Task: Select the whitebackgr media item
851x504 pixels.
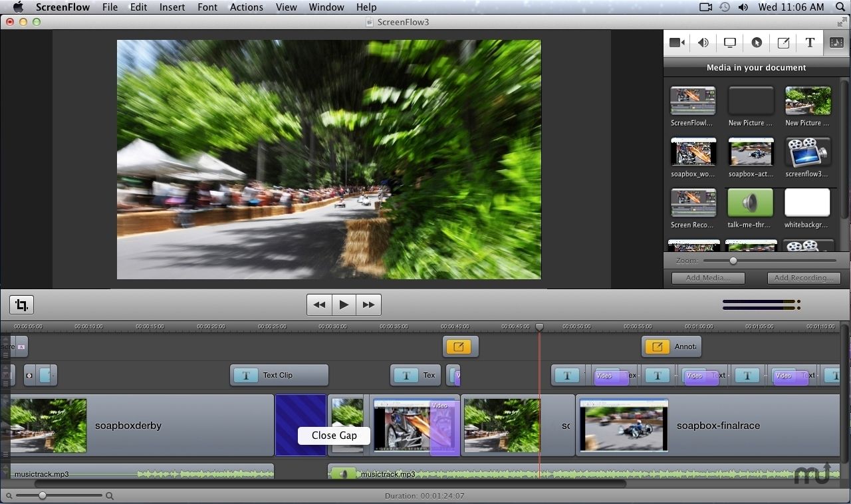Action: (x=808, y=203)
